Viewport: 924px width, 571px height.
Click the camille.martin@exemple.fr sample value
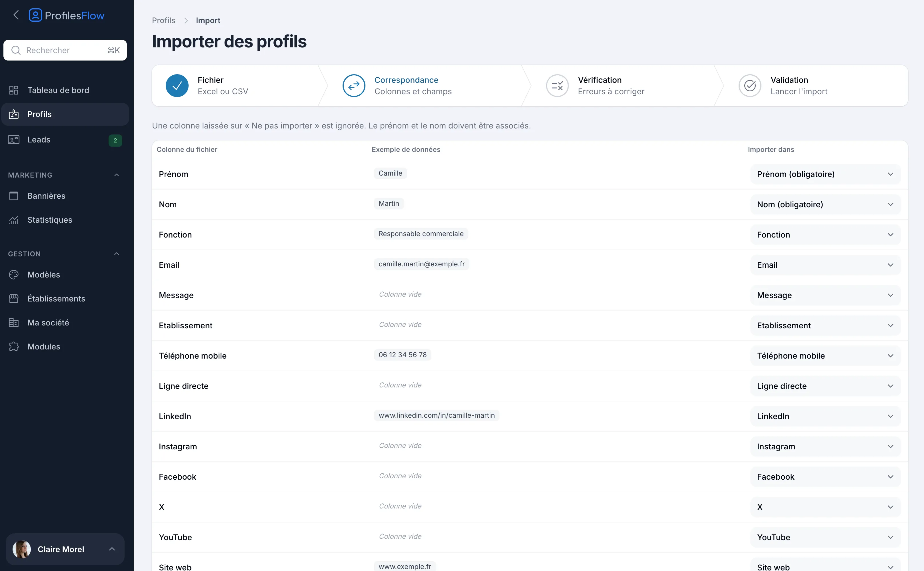click(x=422, y=264)
